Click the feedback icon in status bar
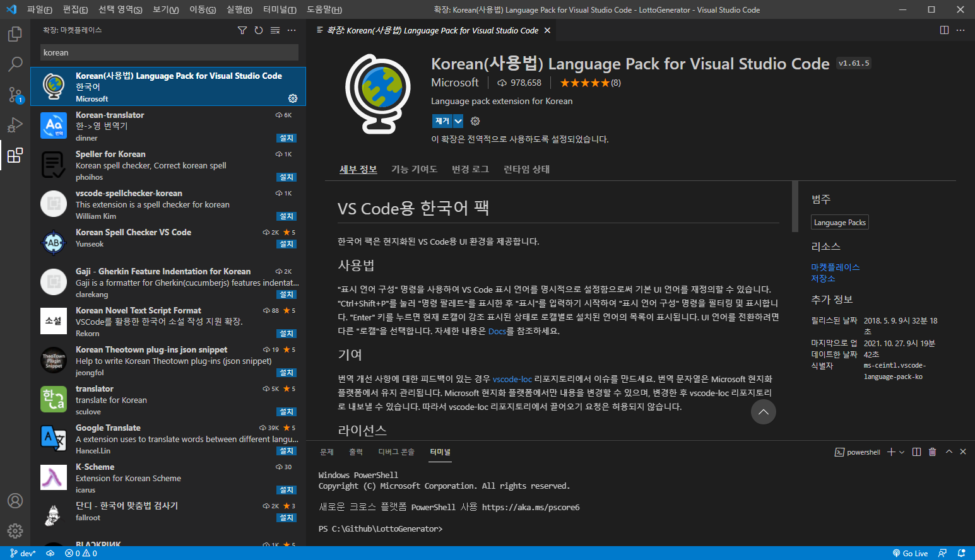This screenshot has height=560, width=975. coord(942,553)
